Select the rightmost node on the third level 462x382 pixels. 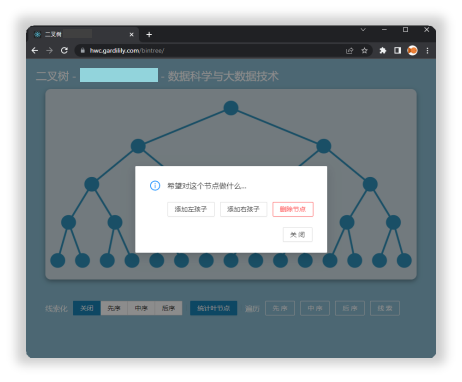click(370, 184)
